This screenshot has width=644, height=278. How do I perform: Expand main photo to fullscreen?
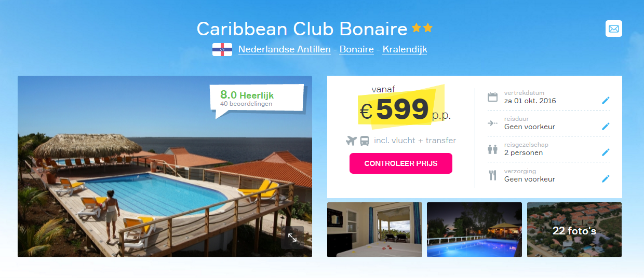292,237
